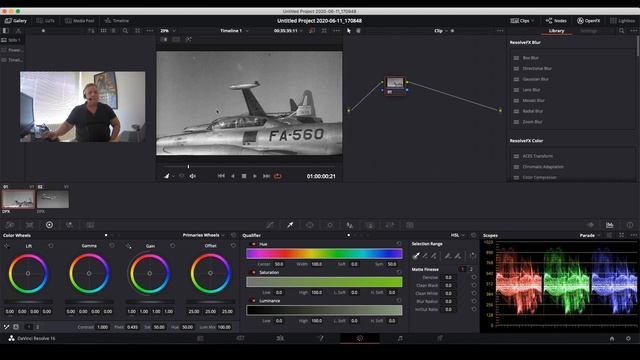
Task: Open the Power Window palette
Action: pyautogui.click(x=310, y=225)
